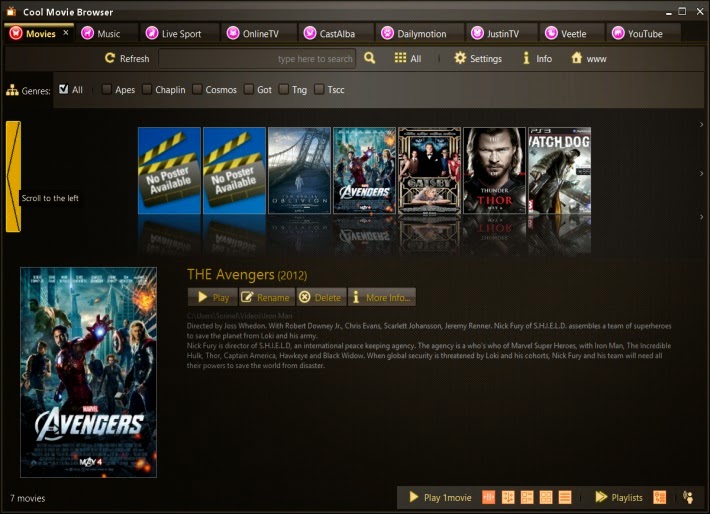Open Settings via the gear icon
Image resolution: width=710 pixels, height=514 pixels.
(460, 58)
